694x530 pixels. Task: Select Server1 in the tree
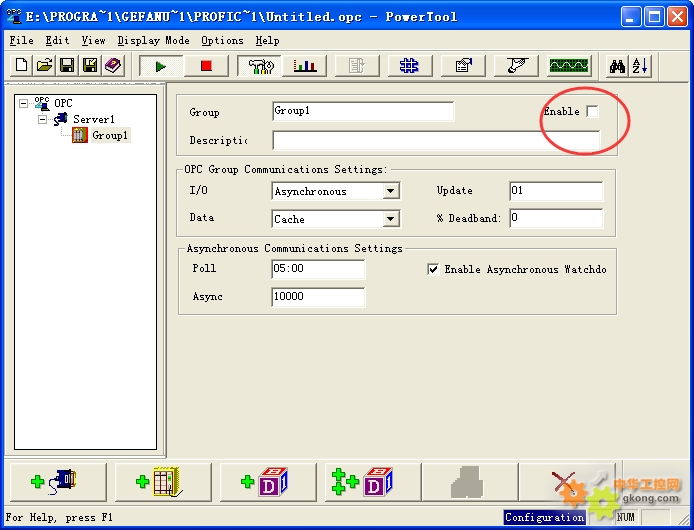tap(93, 119)
